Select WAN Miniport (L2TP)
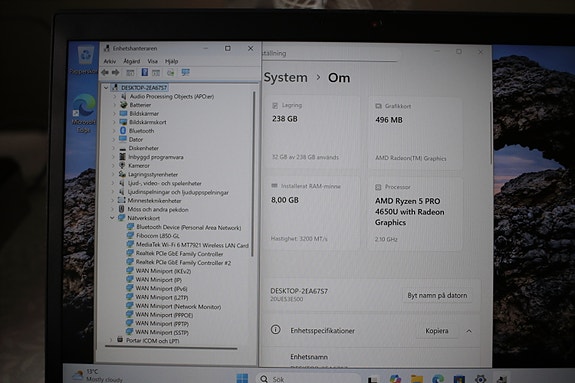575x383 pixels. [x=162, y=297]
